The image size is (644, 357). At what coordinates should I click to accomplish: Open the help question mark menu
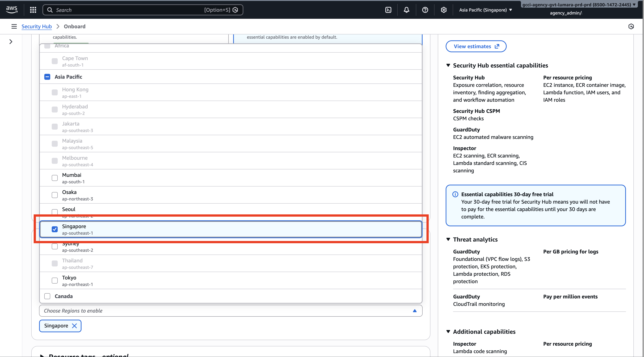425,10
